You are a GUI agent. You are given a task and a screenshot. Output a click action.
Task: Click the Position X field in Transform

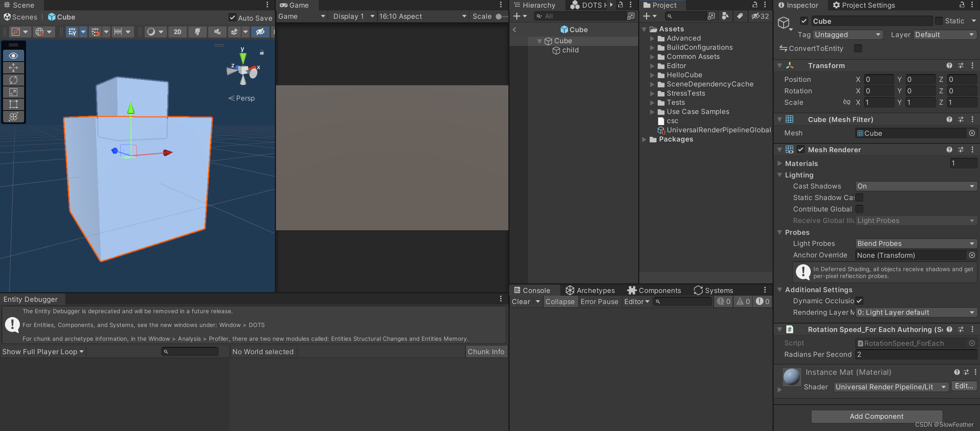pyautogui.click(x=879, y=80)
